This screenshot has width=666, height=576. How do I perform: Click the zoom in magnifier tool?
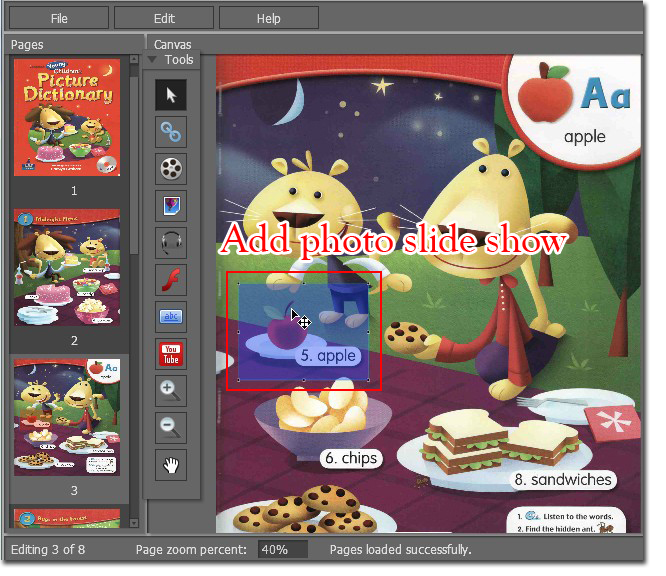(171, 391)
